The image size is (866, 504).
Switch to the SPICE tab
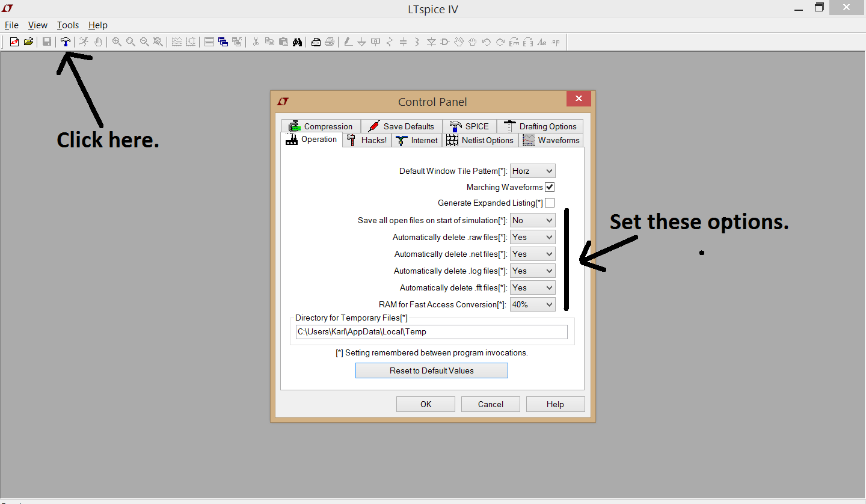470,126
